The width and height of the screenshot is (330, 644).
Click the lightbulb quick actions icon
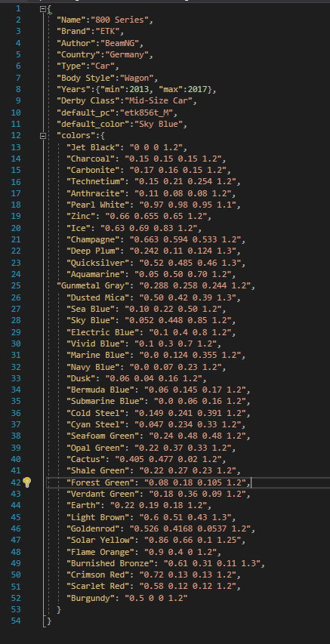coord(27,482)
